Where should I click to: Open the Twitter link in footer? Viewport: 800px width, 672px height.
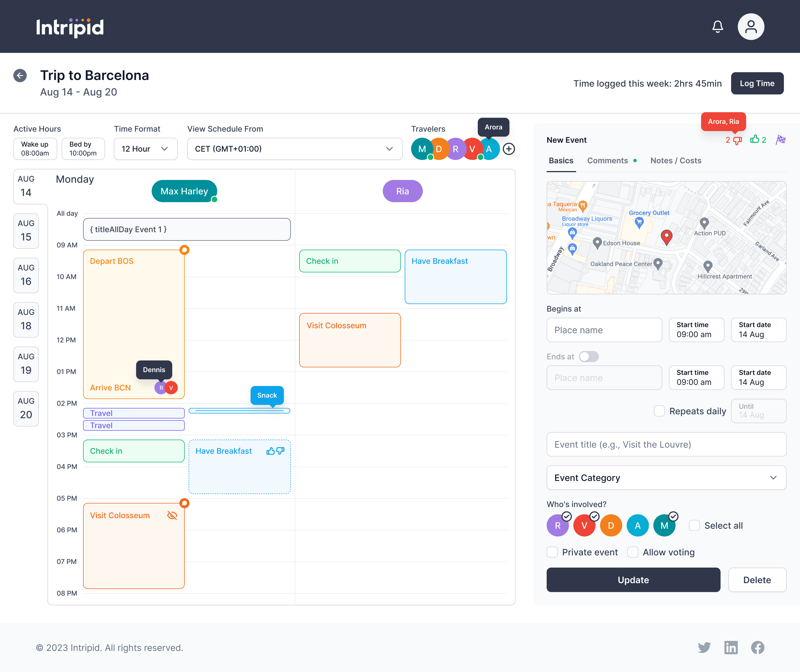coord(704,647)
